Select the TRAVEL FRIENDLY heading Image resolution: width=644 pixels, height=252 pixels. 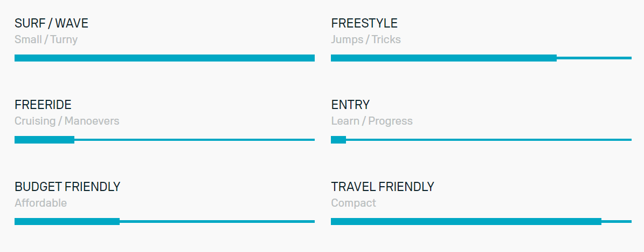(x=383, y=187)
